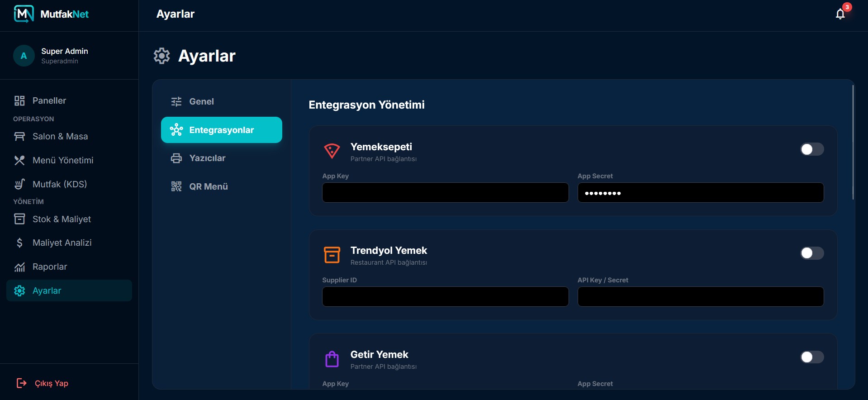
Task: Click the Getir Yemek bag icon
Action: (x=332, y=359)
